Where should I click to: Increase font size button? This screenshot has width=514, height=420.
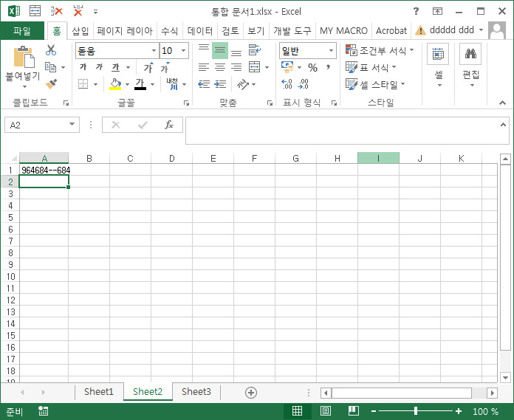tap(148, 67)
